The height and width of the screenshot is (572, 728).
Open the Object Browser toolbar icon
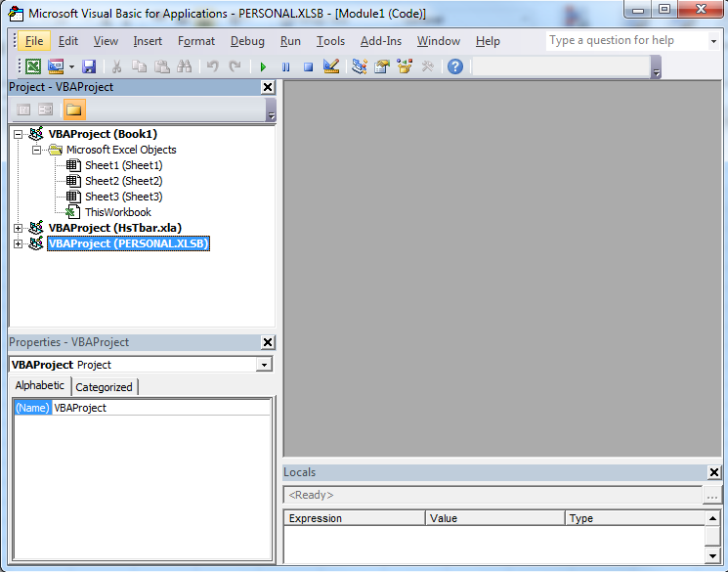pyautogui.click(x=405, y=66)
